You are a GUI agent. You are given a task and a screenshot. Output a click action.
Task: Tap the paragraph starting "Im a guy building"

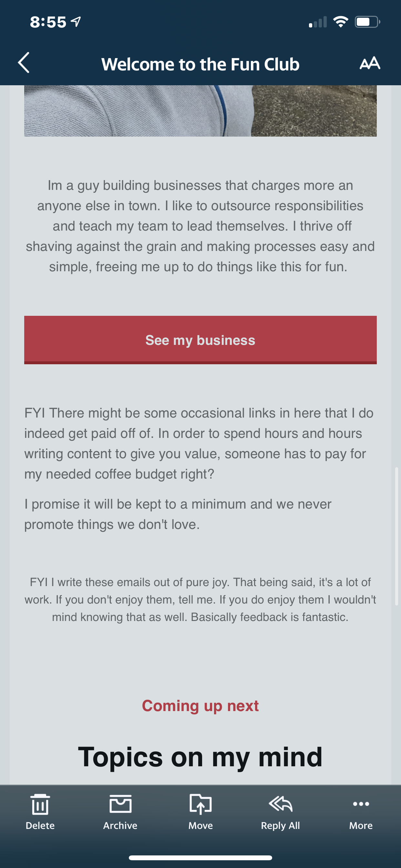[200, 226]
